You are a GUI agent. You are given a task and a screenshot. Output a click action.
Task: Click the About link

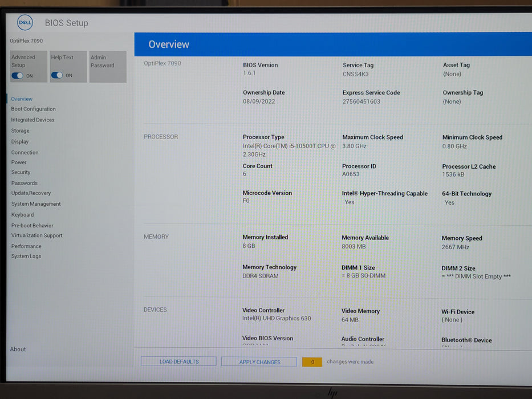point(18,349)
